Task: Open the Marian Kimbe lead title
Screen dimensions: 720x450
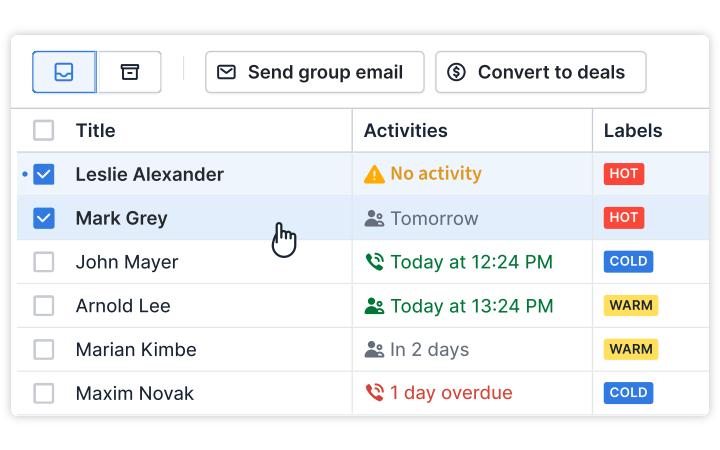Action: pyautogui.click(x=136, y=349)
